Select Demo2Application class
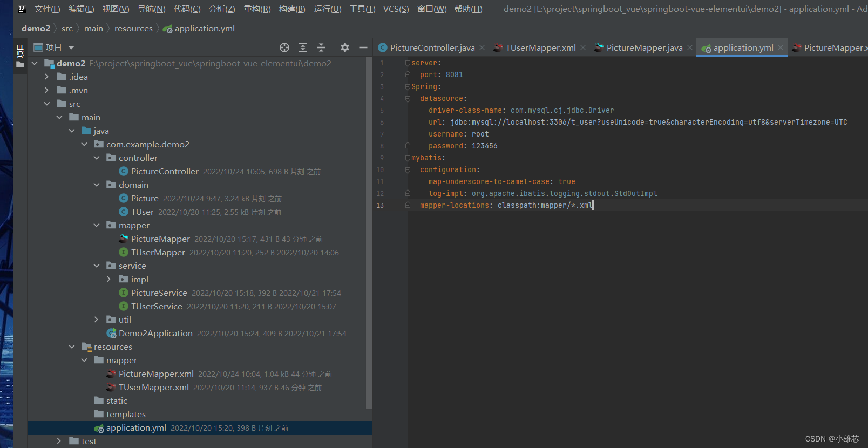 click(155, 333)
